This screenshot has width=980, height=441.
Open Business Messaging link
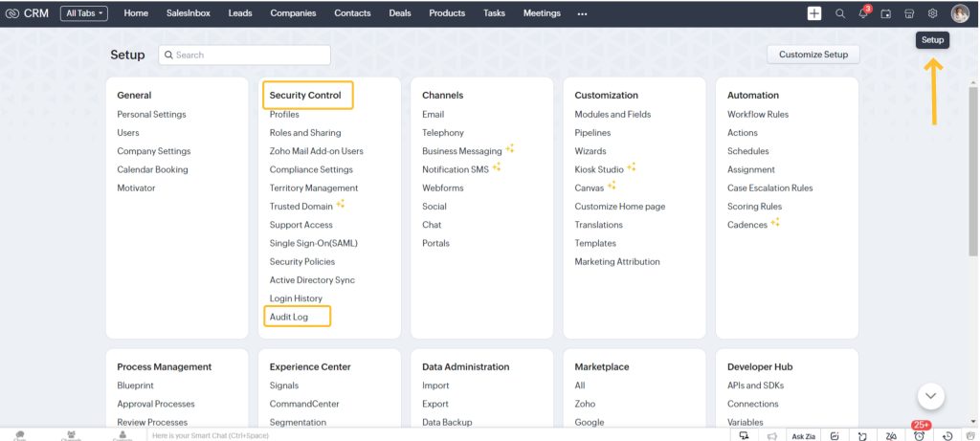[462, 151]
